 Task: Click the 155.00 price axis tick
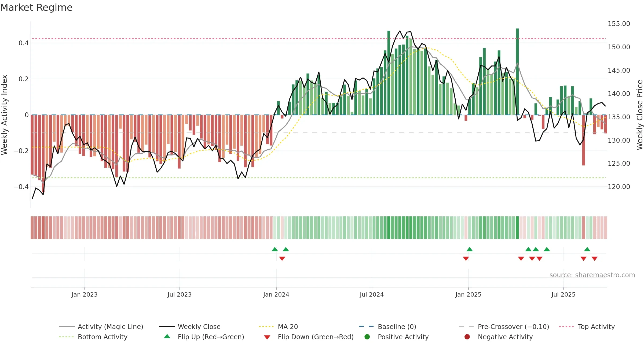(619, 24)
